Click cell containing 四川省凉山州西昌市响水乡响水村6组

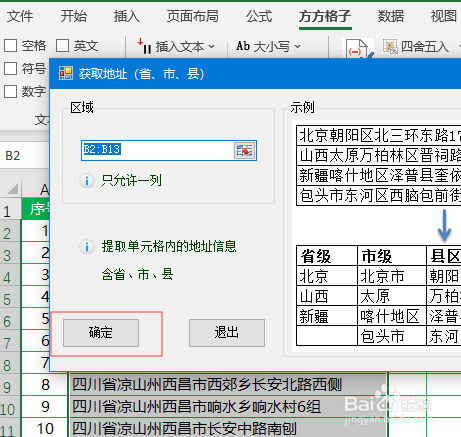(228, 407)
